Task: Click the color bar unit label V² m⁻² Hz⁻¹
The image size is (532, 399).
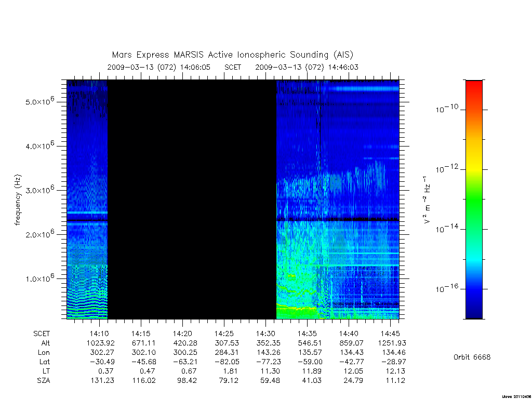Action: [x=427, y=200]
